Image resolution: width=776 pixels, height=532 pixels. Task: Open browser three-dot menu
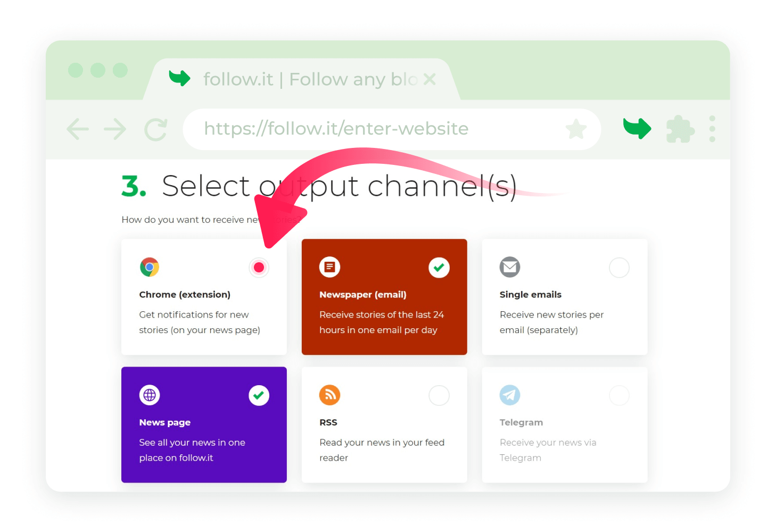[x=712, y=129]
